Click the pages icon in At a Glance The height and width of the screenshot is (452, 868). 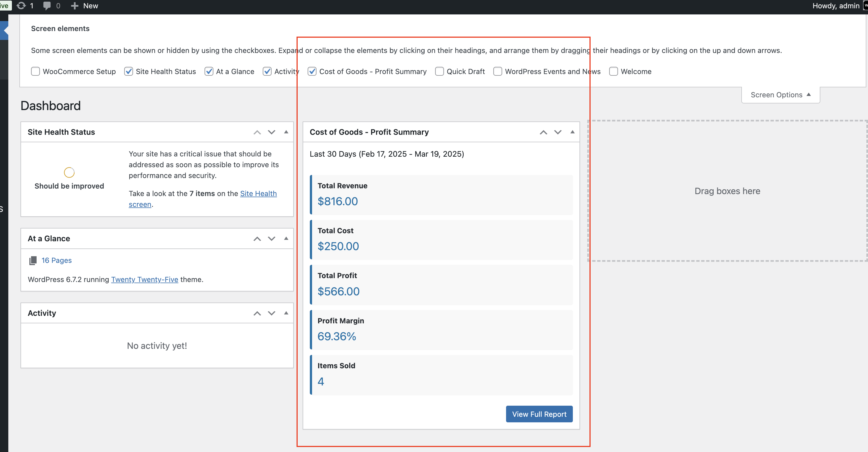point(33,261)
